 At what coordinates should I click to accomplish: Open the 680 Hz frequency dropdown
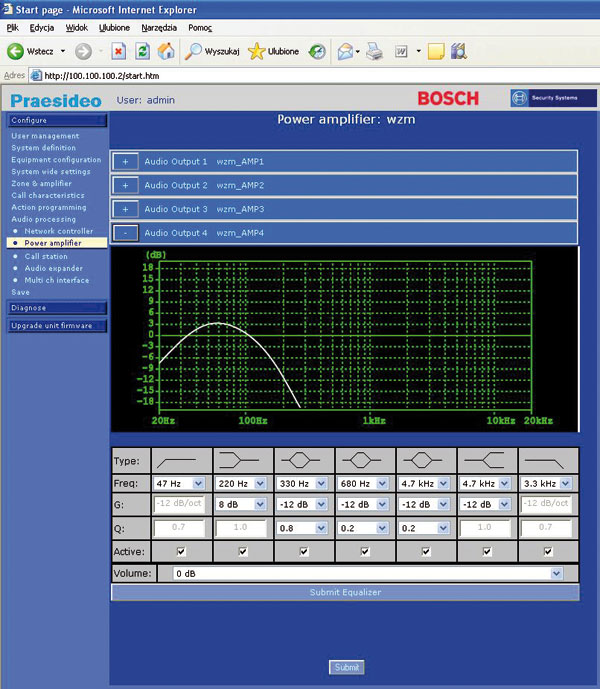click(x=382, y=484)
